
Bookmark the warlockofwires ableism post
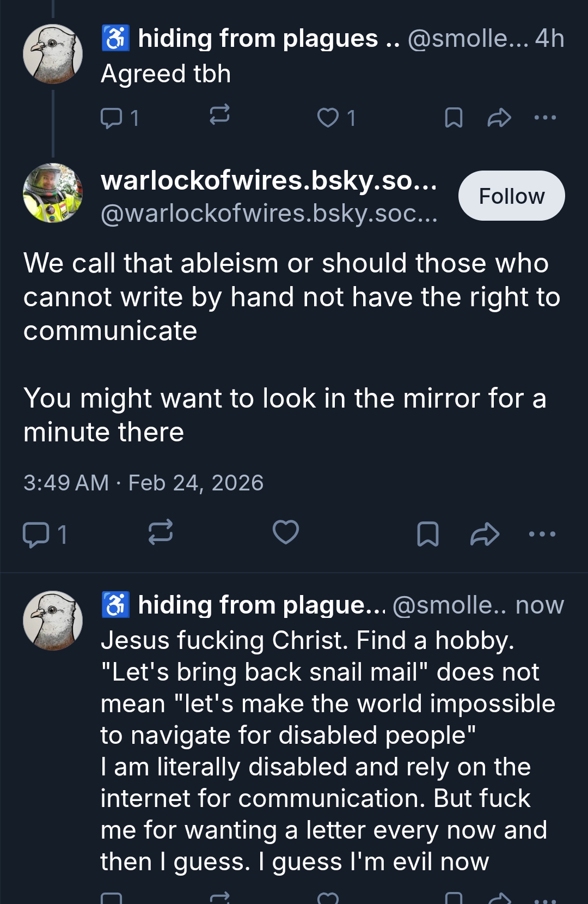pyautogui.click(x=428, y=534)
